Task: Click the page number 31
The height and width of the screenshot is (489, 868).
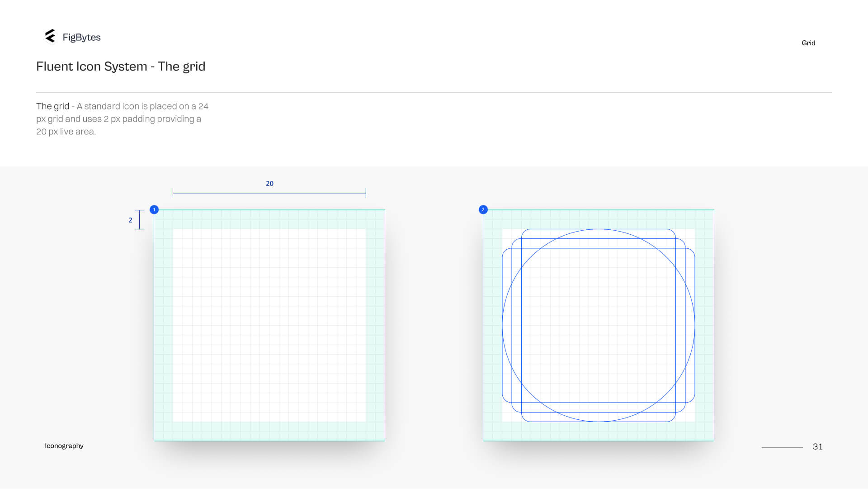Action: (817, 447)
